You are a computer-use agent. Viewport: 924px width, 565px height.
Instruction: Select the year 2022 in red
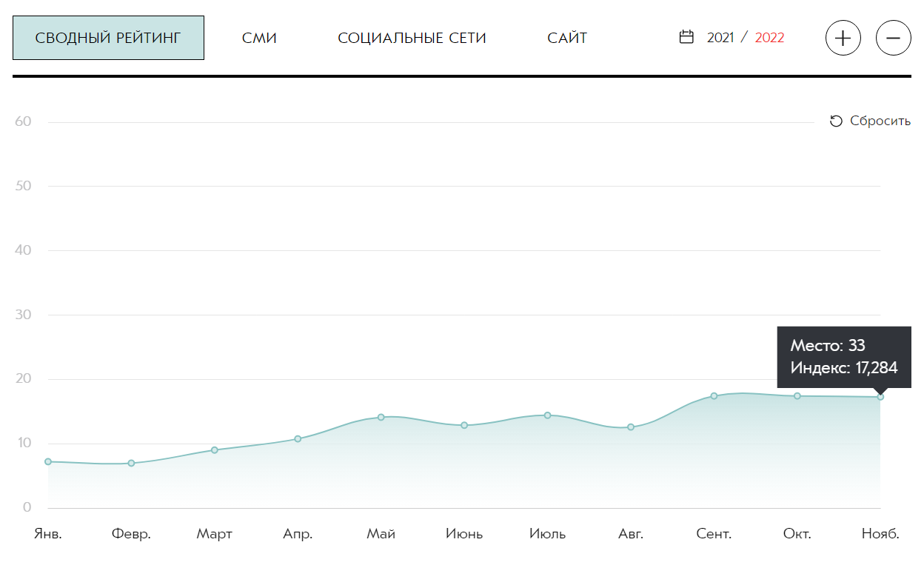pos(769,38)
